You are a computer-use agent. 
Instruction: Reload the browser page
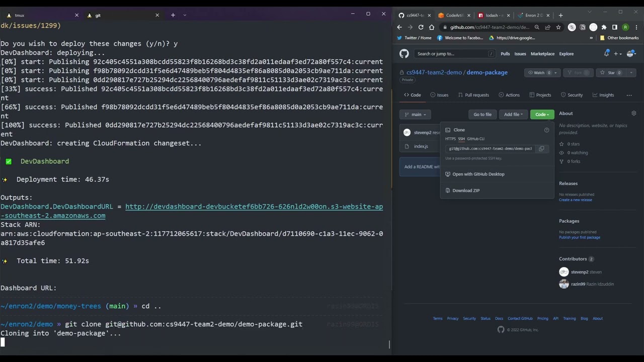(421, 27)
